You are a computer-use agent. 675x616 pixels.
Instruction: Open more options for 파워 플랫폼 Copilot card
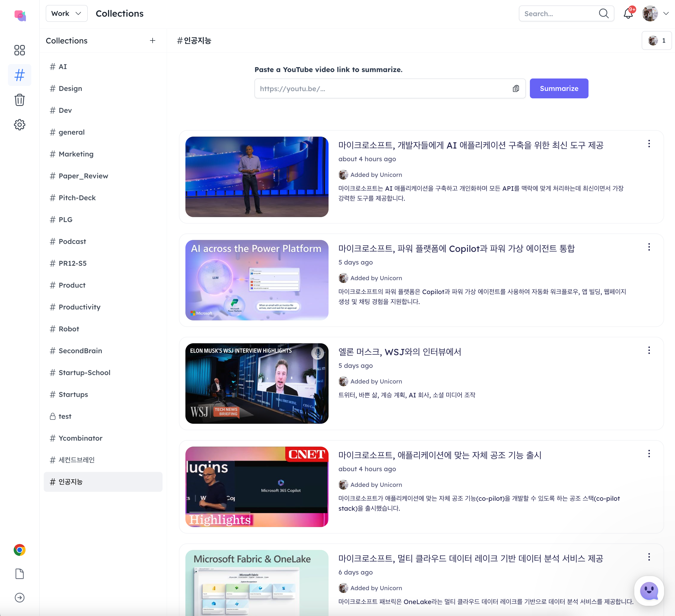[649, 247]
